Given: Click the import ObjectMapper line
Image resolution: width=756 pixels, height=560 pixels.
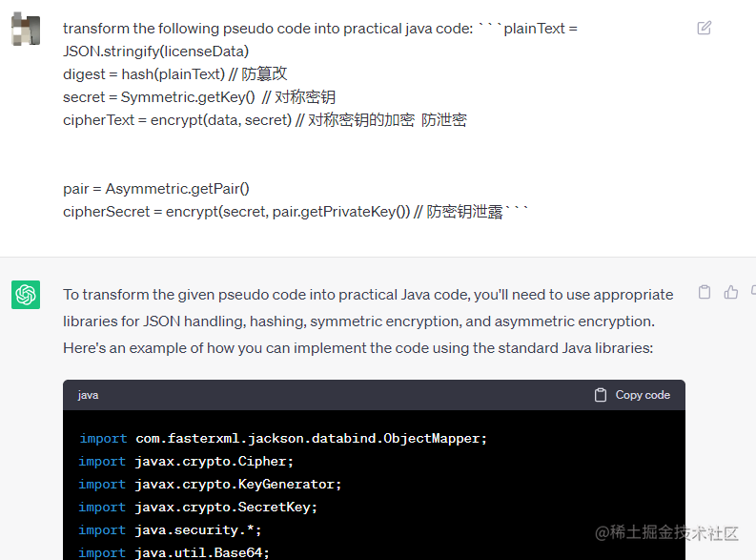Looking at the screenshot, I should pyautogui.click(x=283, y=439).
